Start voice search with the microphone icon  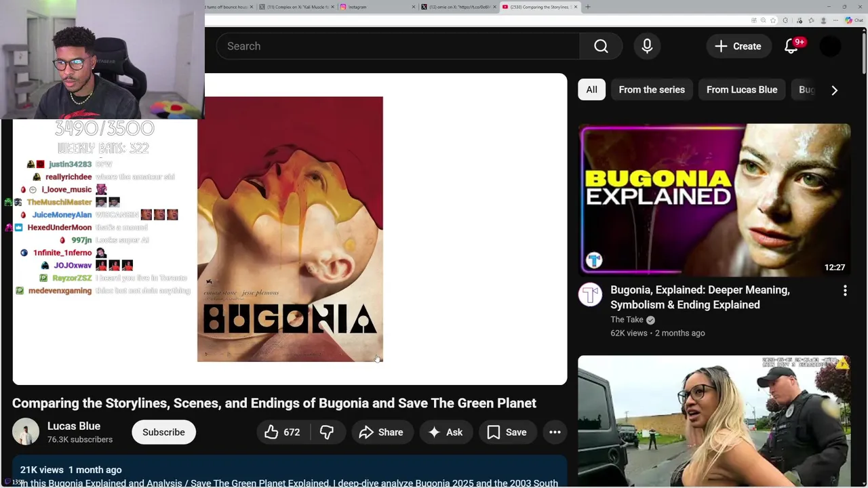(x=647, y=46)
